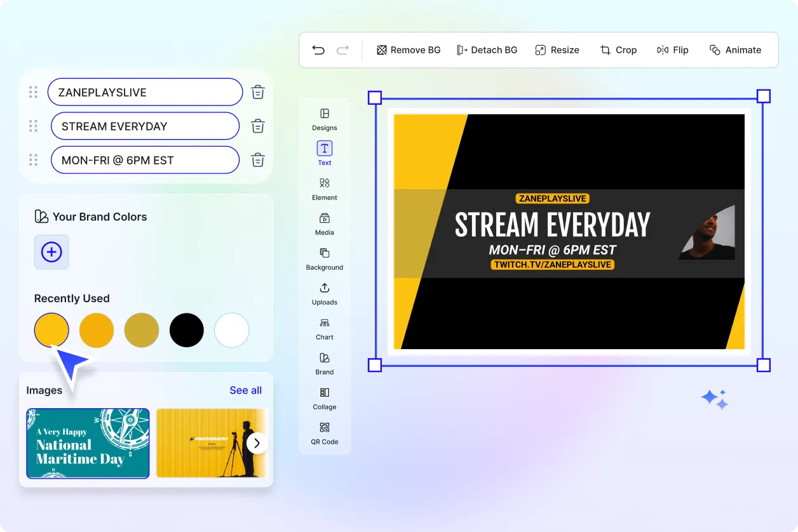Add a new brand color
Viewport: 798px width, 532px height.
pos(51,252)
